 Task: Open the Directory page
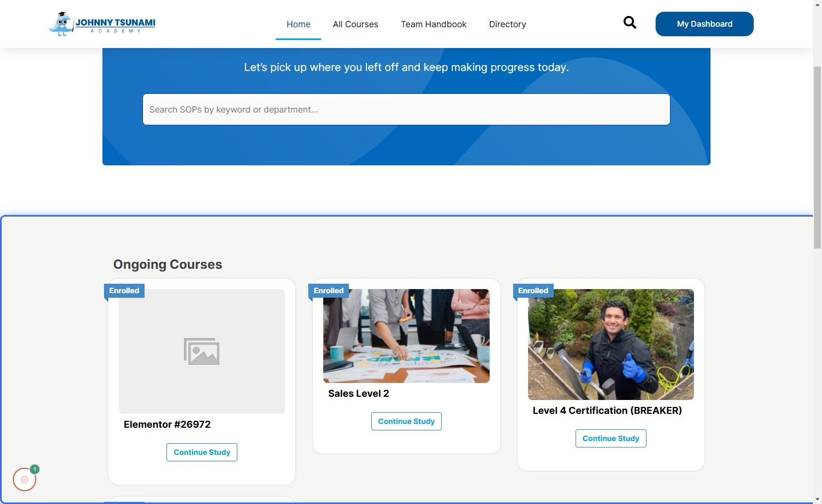point(507,25)
